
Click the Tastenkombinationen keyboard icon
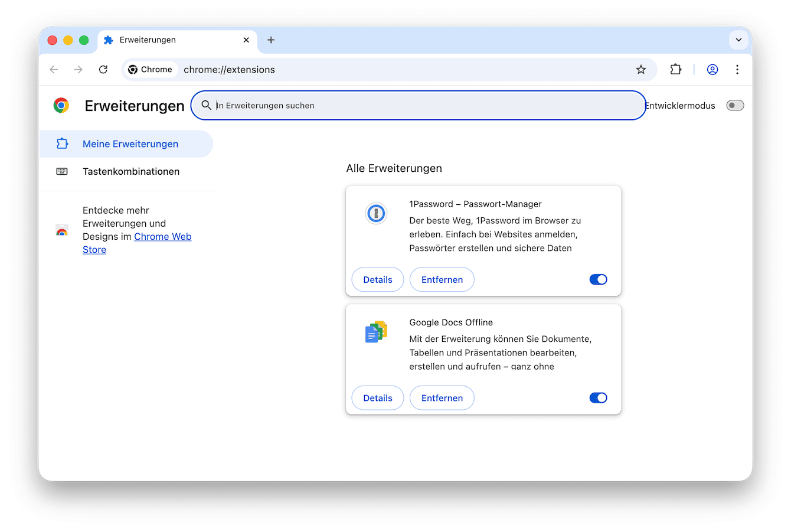pyautogui.click(x=61, y=171)
